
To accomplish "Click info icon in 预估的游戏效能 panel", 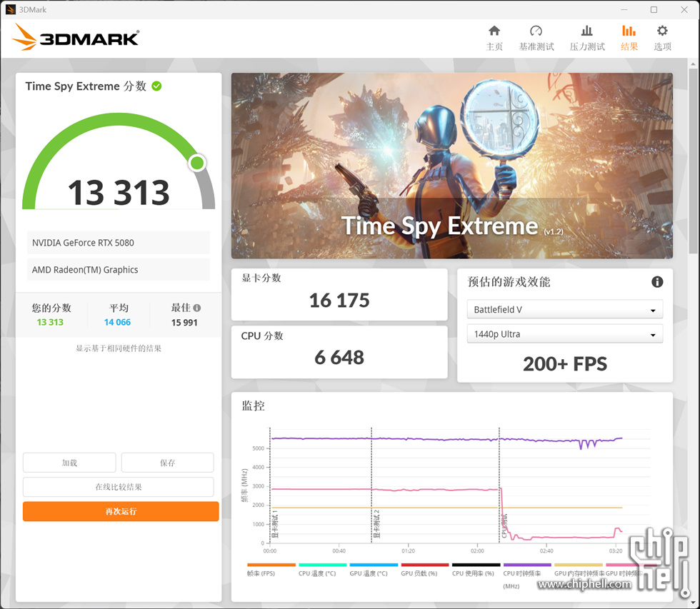I will pyautogui.click(x=657, y=282).
